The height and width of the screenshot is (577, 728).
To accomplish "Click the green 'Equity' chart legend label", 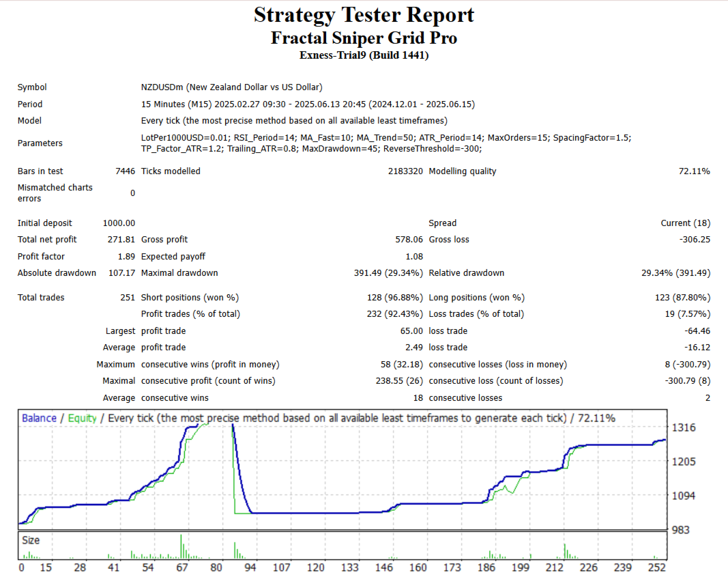I will (82, 418).
